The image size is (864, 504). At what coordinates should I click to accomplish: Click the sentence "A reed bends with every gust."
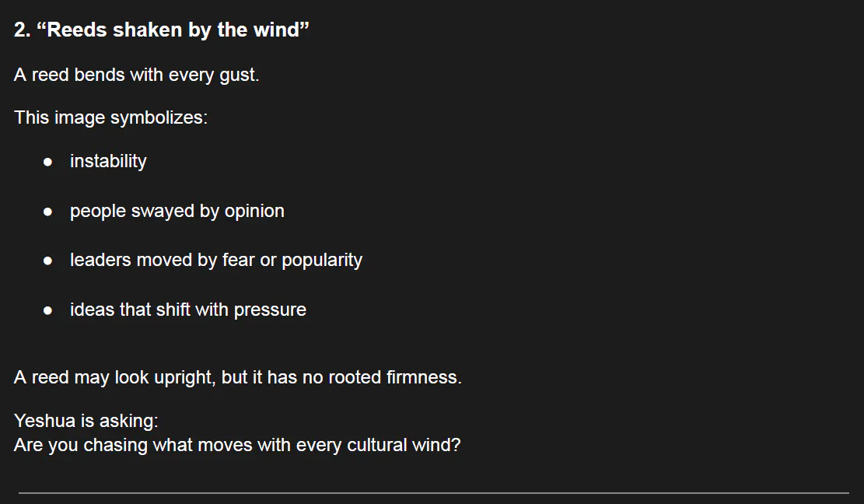(x=137, y=75)
